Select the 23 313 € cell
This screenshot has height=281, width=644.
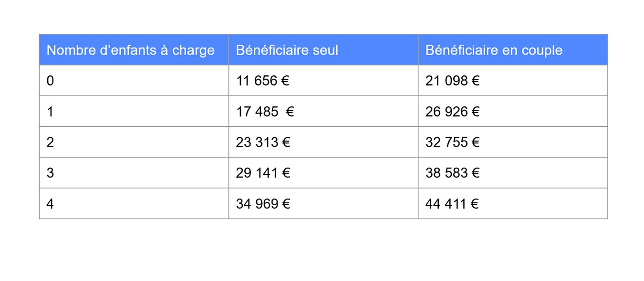[263, 142]
